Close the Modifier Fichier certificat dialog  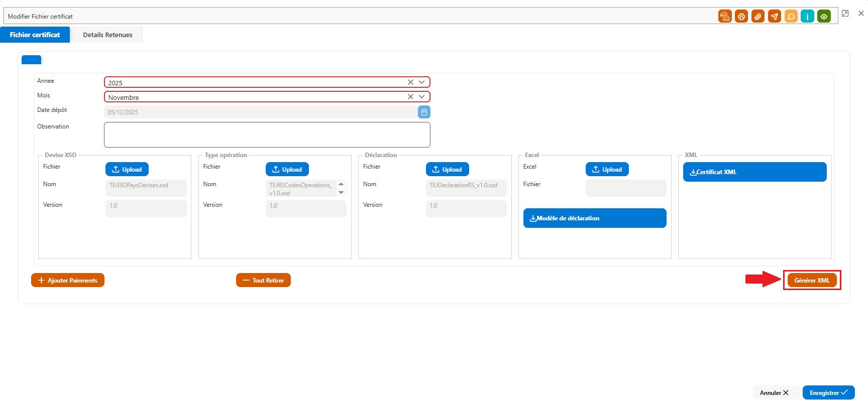(x=861, y=14)
